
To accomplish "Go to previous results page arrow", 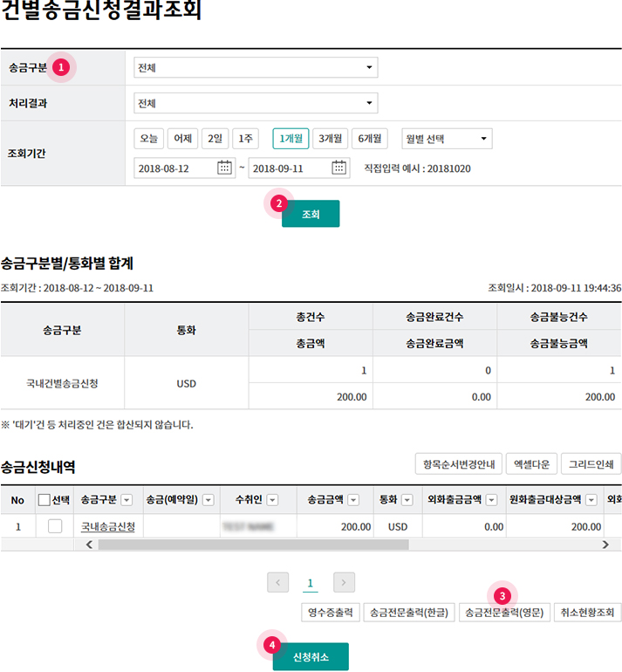I will (x=277, y=582).
